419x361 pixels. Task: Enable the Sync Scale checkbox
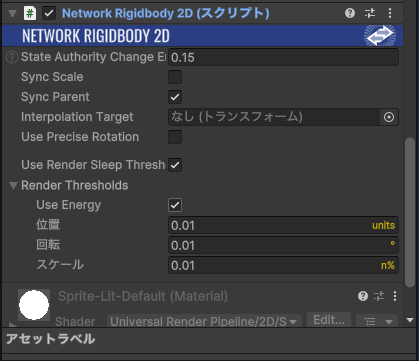point(175,77)
